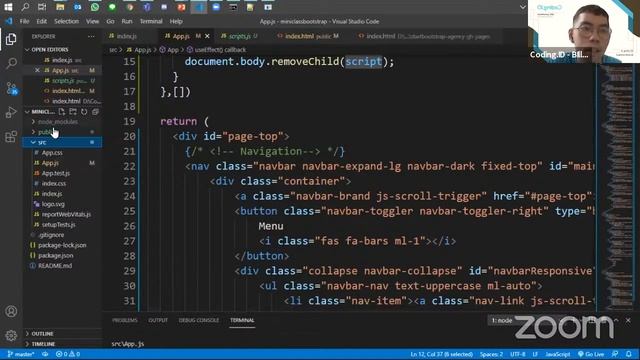Open App.css in file tree
Viewport: 640px width, 360px height.
[52, 153]
